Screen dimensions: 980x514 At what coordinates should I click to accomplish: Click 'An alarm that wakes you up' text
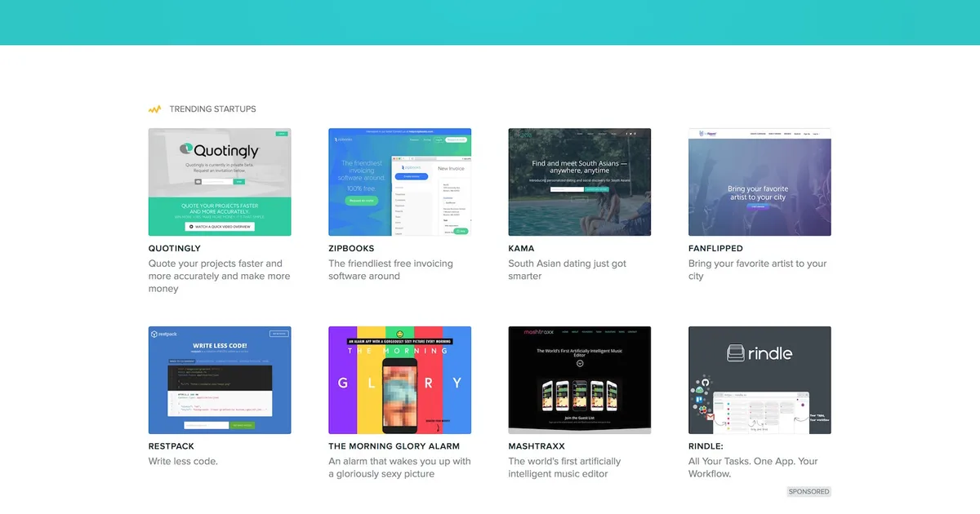point(400,467)
